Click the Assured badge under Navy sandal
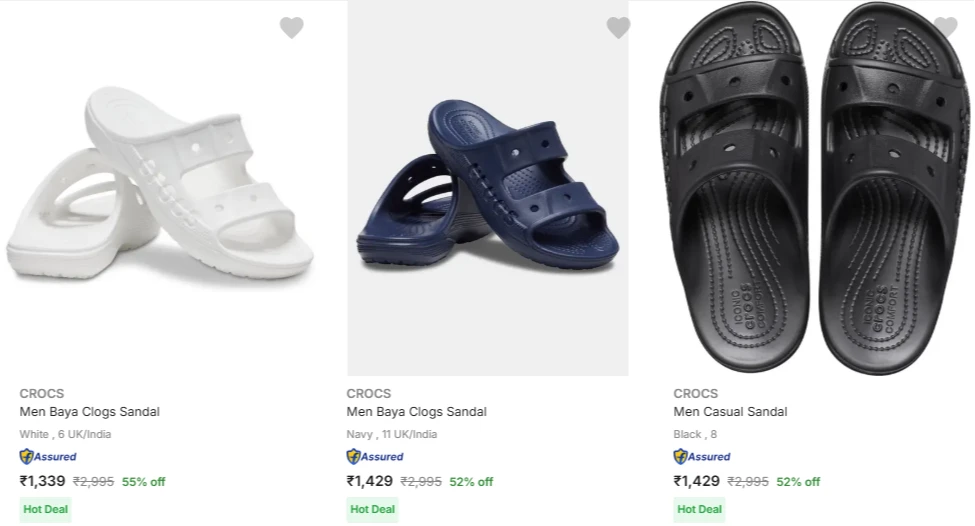This screenshot has width=975, height=526. 375,457
